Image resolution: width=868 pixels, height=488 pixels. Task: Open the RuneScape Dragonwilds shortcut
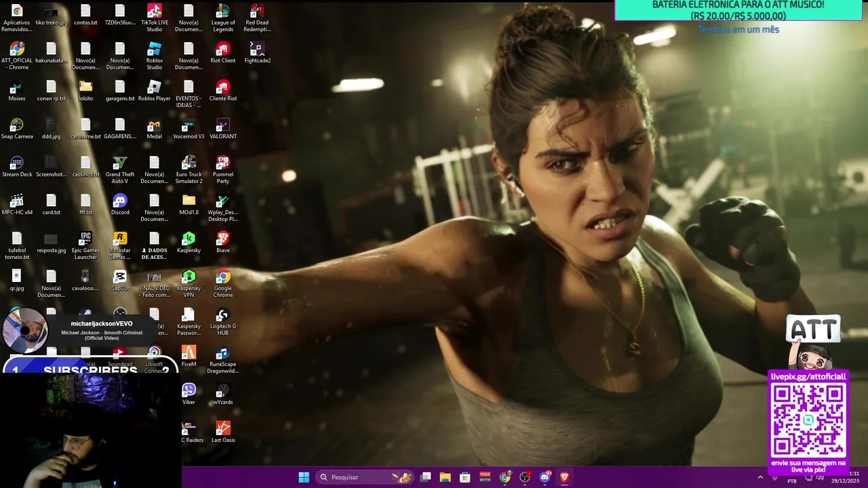tap(222, 359)
